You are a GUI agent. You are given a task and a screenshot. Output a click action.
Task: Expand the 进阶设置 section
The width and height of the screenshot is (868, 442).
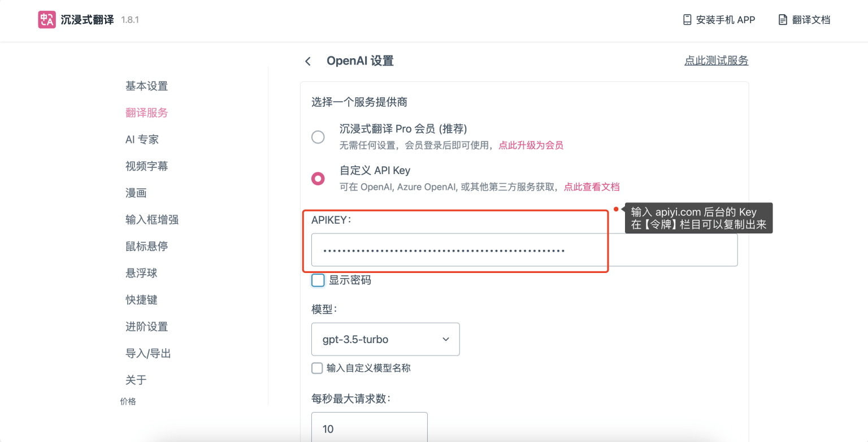(146, 326)
